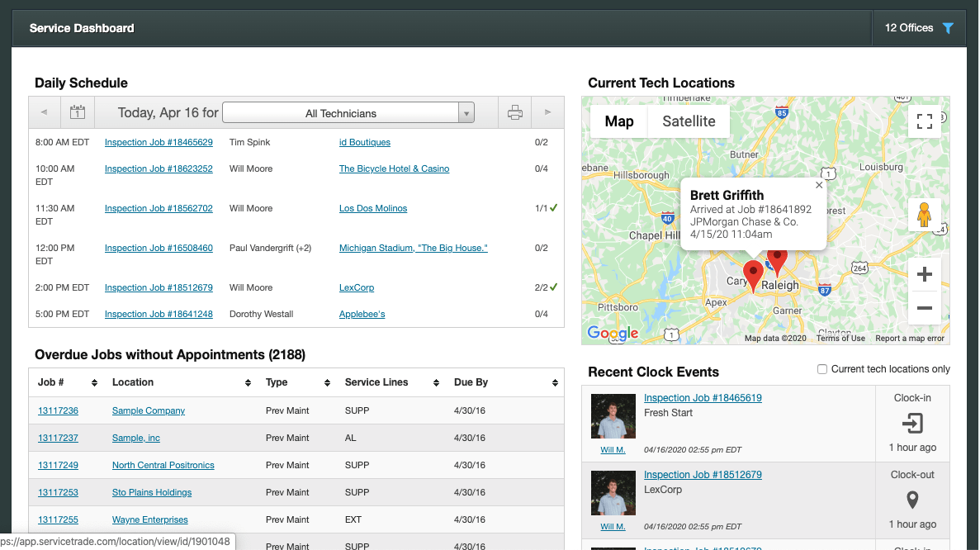This screenshot has width=980, height=550.
Task: Select Paul Vandergrift (+2) technician text
Action: click(x=270, y=248)
